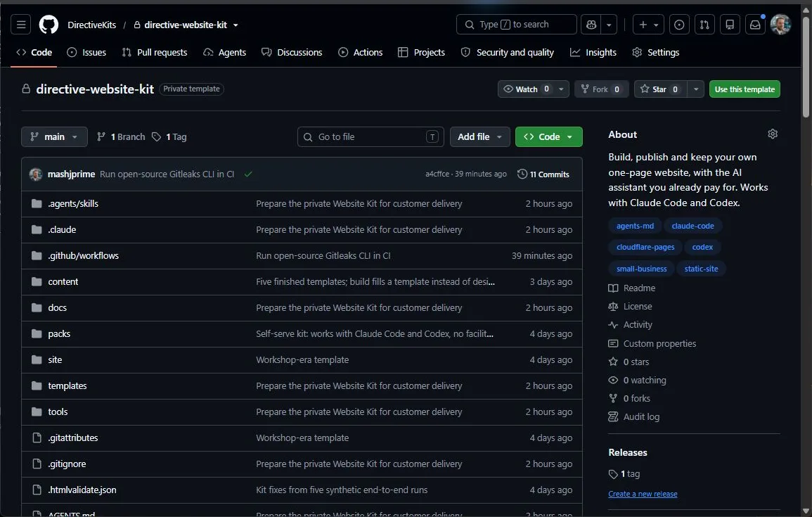View the 1 Tag link
The height and width of the screenshot is (517, 812).
(x=169, y=136)
